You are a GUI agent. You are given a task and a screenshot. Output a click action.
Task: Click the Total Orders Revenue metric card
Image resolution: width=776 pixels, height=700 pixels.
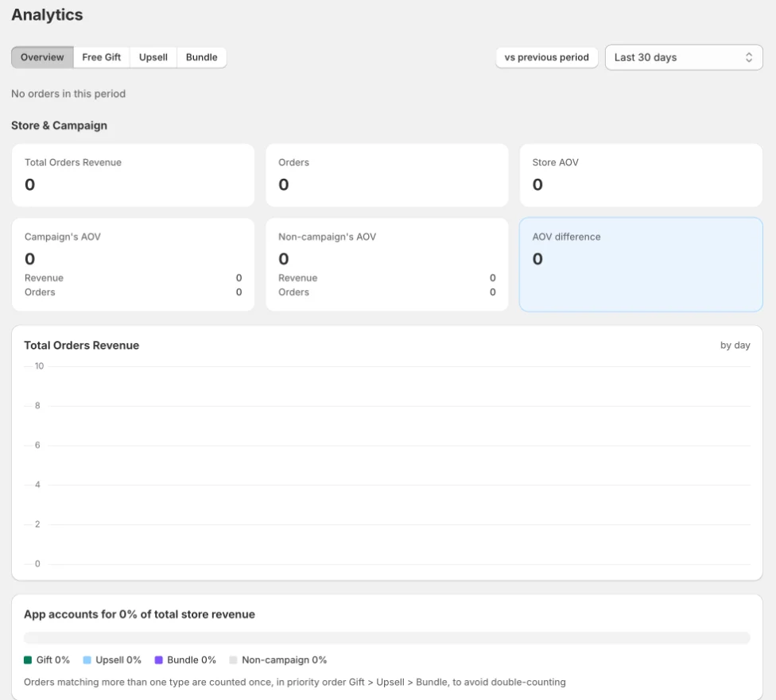133,175
